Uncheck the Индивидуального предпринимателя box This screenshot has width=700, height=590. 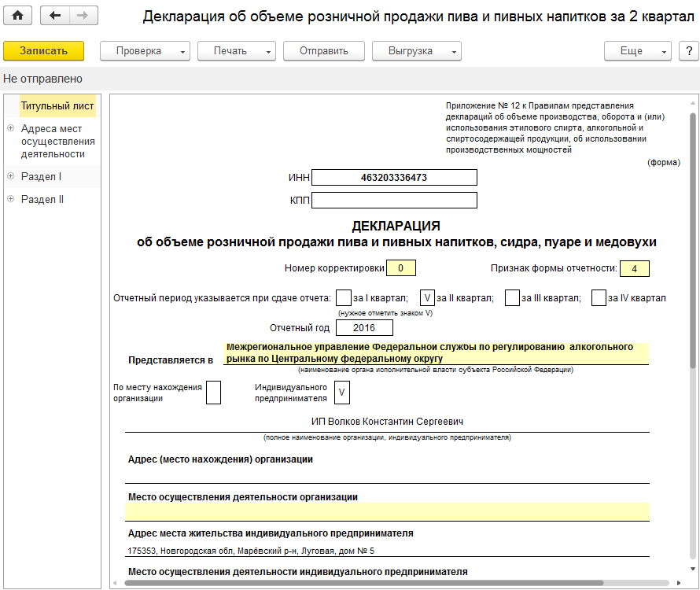[342, 393]
